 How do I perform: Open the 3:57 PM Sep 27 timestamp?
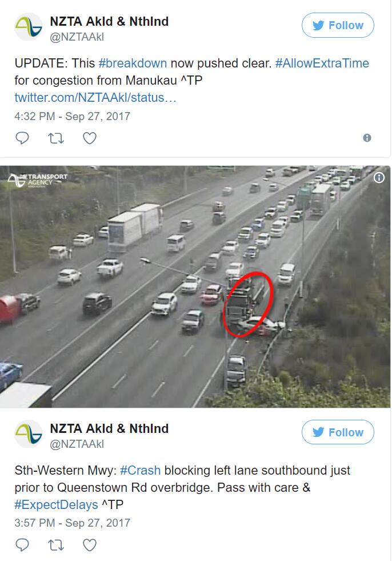[72, 523]
